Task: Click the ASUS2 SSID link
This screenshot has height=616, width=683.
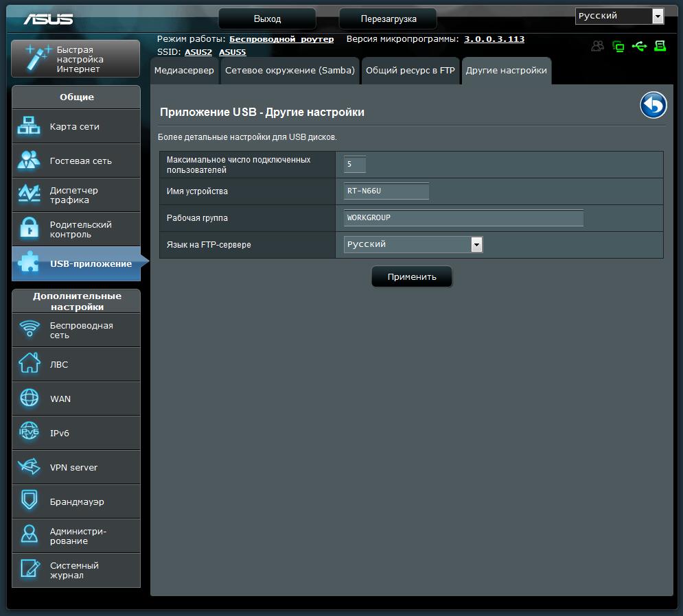Action: [x=198, y=52]
